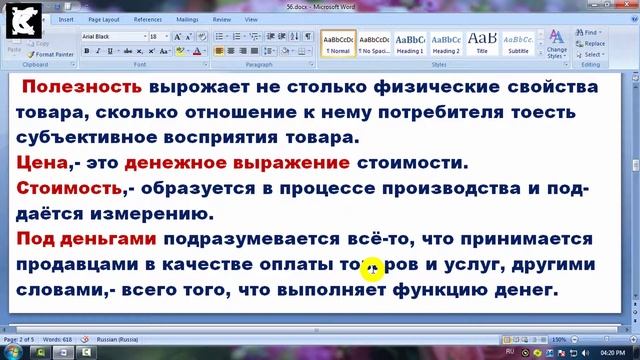Toggle Justify alignment
The height and width of the screenshot is (360, 640).
tap(255, 51)
